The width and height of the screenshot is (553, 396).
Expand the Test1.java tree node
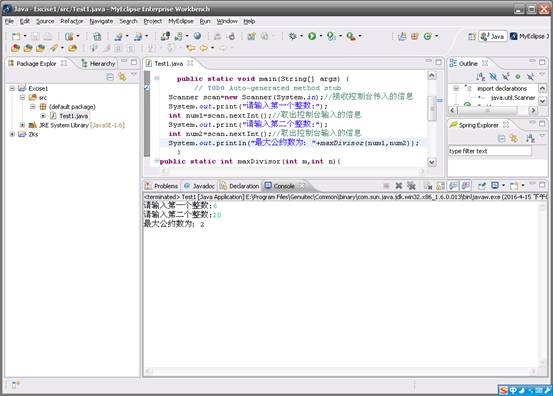coord(43,116)
